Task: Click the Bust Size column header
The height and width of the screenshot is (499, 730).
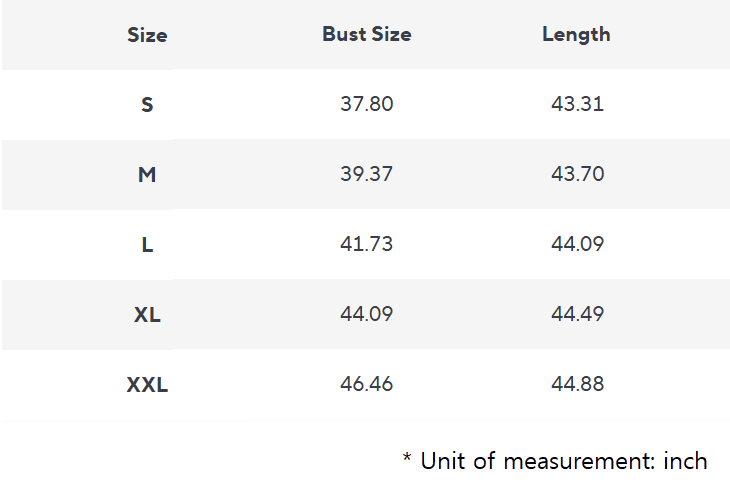Action: (x=366, y=34)
